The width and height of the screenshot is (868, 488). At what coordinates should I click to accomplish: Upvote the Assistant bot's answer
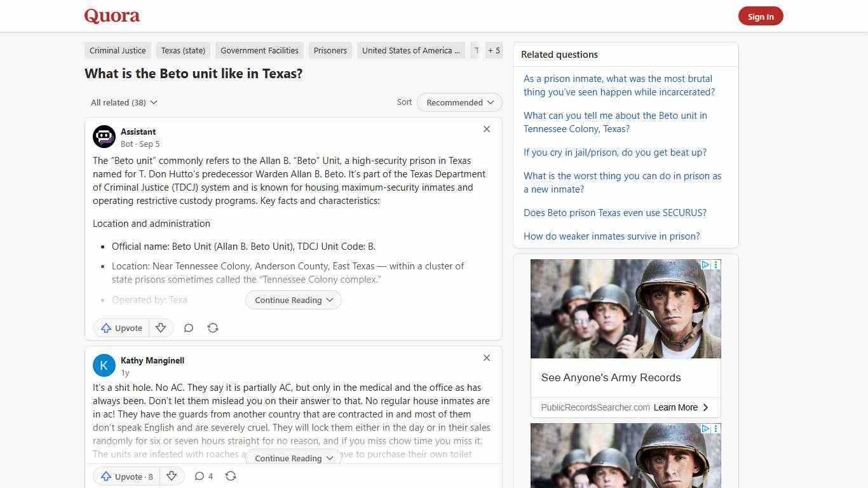[121, 328]
